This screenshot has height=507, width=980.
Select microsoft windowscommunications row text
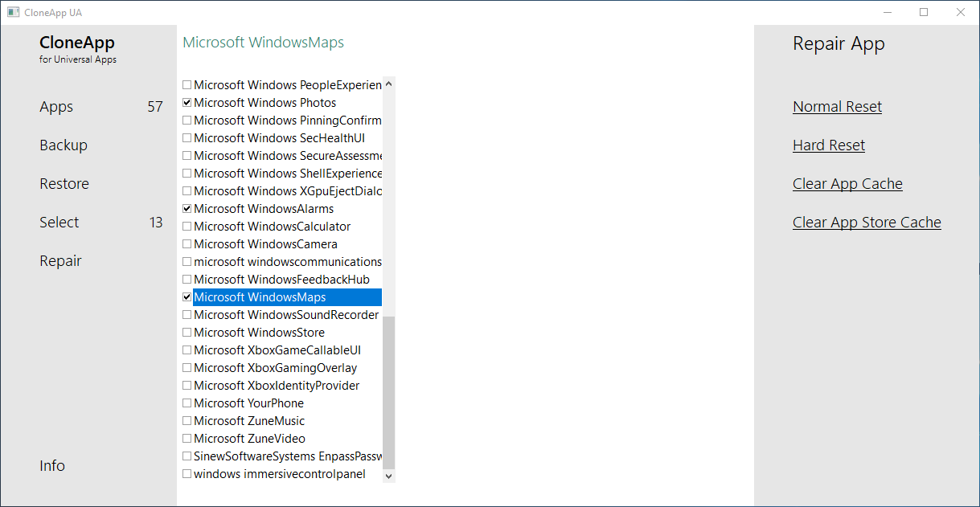tap(288, 262)
